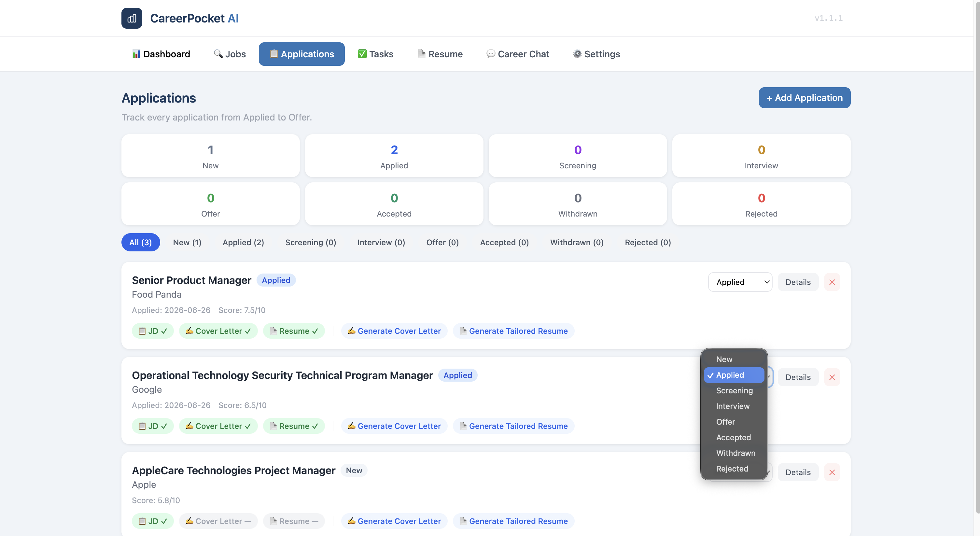The height and width of the screenshot is (536, 980).
Task: Click Cover Letter badge on Google application
Action: pos(218,426)
